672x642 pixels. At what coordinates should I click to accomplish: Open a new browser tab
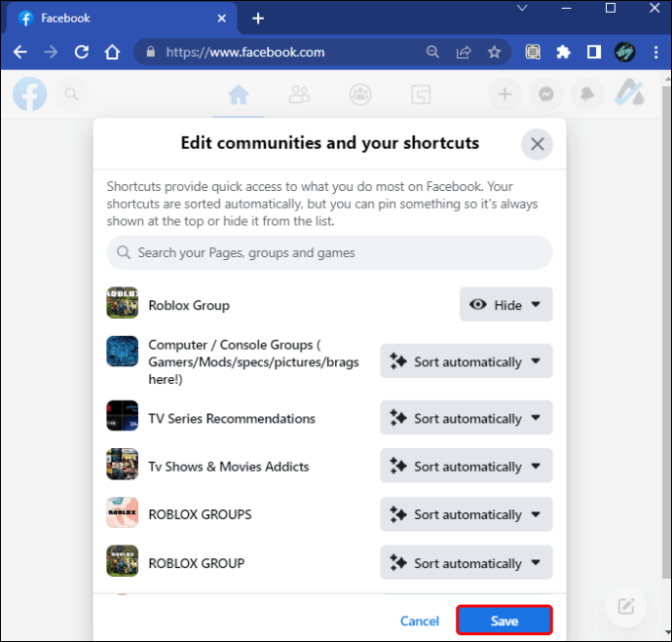coord(258,19)
